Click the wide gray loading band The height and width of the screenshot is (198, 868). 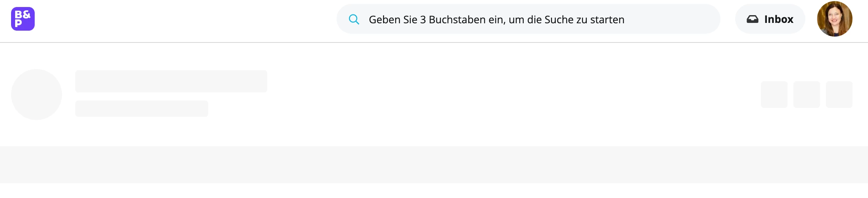coord(434,165)
